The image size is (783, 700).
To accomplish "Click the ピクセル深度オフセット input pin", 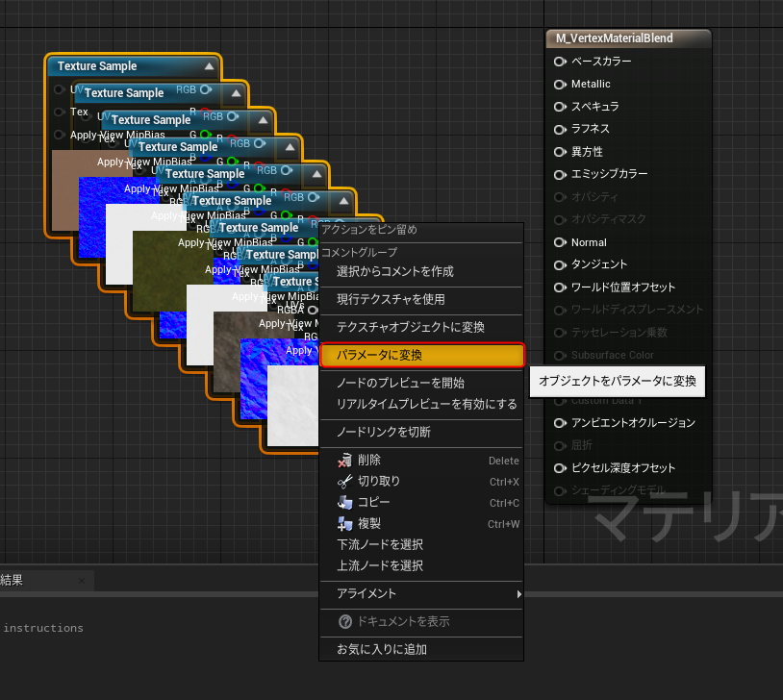I will pos(560,468).
